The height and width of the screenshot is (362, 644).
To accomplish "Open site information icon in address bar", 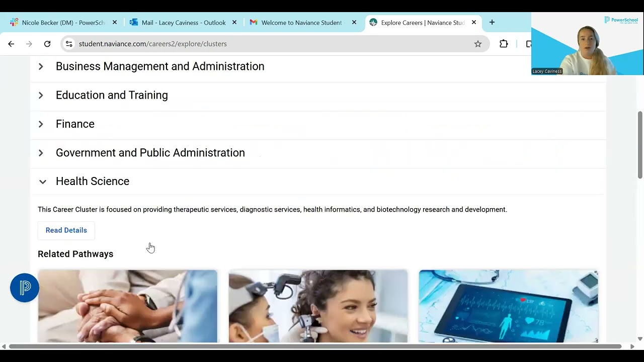I will (x=69, y=44).
